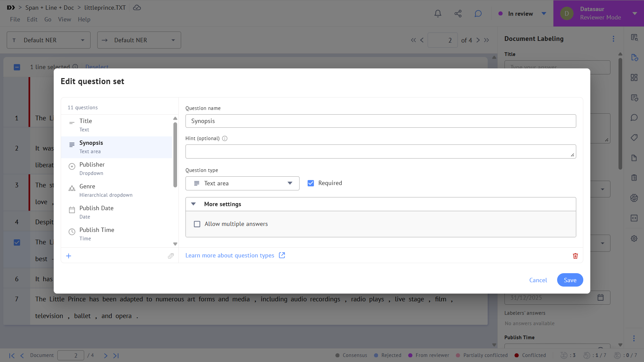
Task: Open the In review status dropdown
Action: click(x=544, y=13)
